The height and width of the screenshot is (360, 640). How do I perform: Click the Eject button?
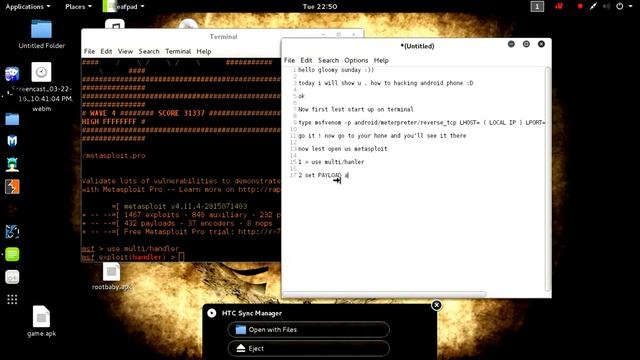pyautogui.click(x=309, y=348)
